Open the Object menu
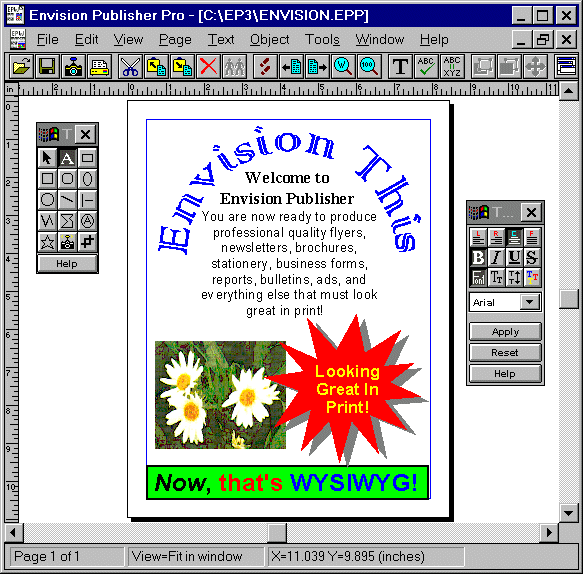 (x=270, y=39)
